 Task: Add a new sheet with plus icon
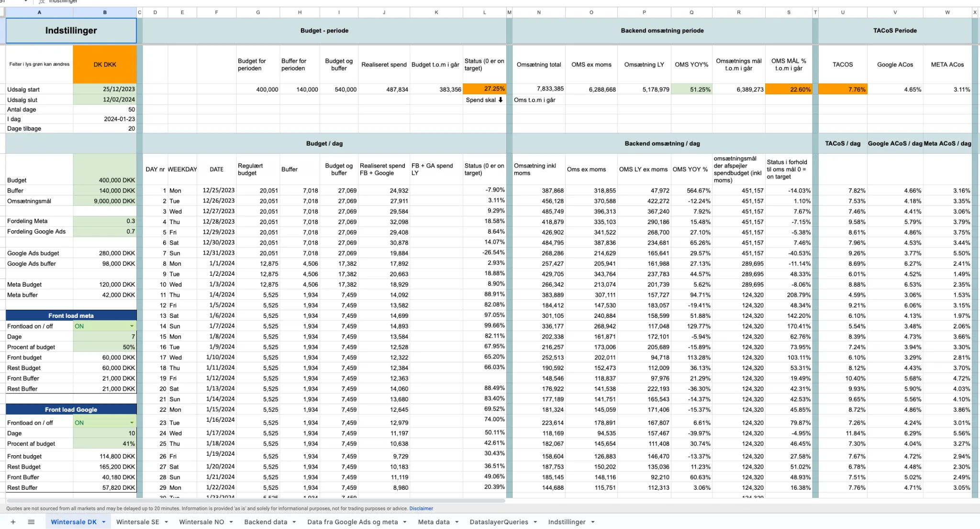pyautogui.click(x=13, y=522)
